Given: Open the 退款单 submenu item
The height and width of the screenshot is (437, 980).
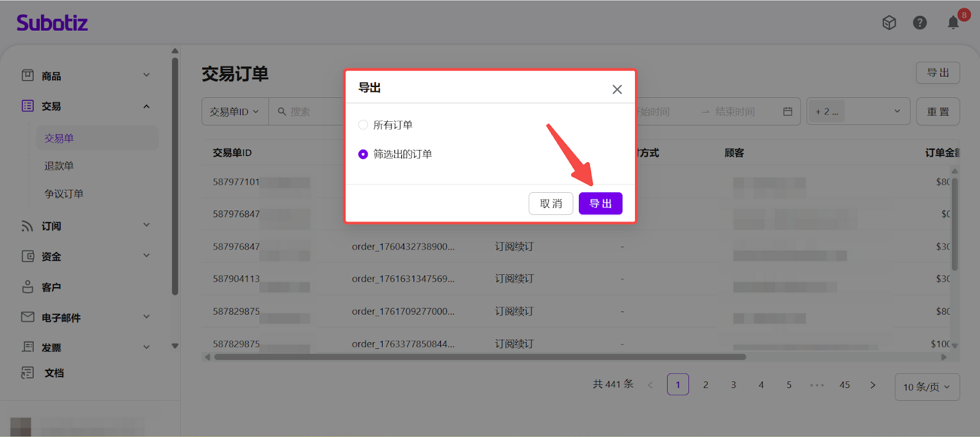Looking at the screenshot, I should [x=59, y=166].
